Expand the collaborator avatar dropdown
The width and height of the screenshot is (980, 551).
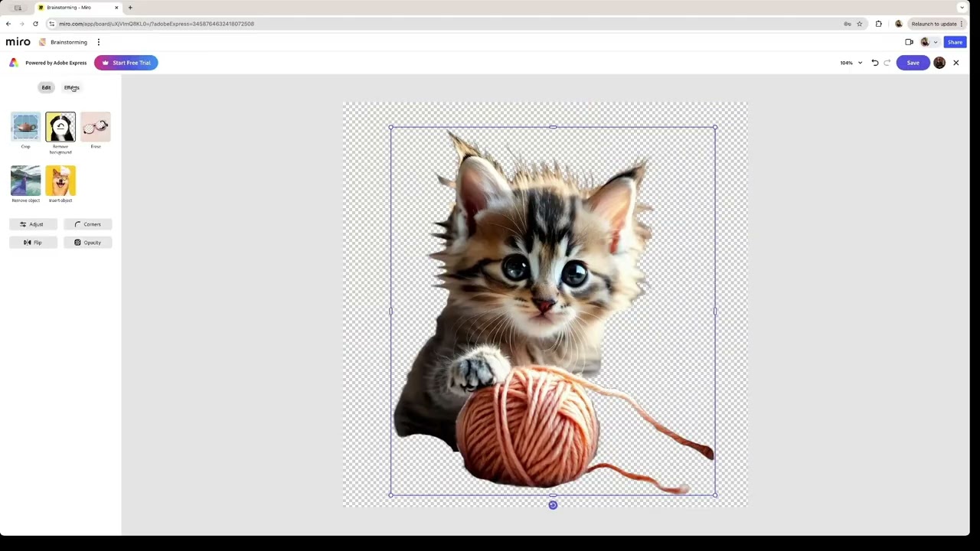[x=935, y=42]
